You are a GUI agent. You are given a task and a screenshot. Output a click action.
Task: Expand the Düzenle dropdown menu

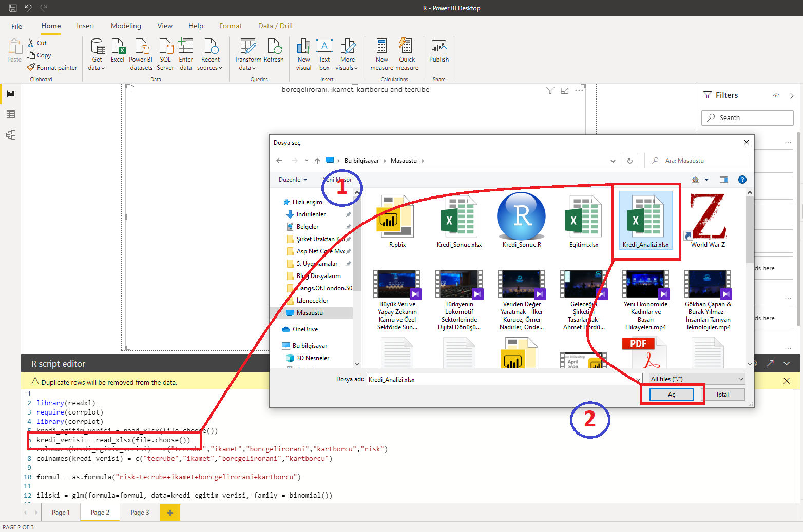tap(293, 180)
